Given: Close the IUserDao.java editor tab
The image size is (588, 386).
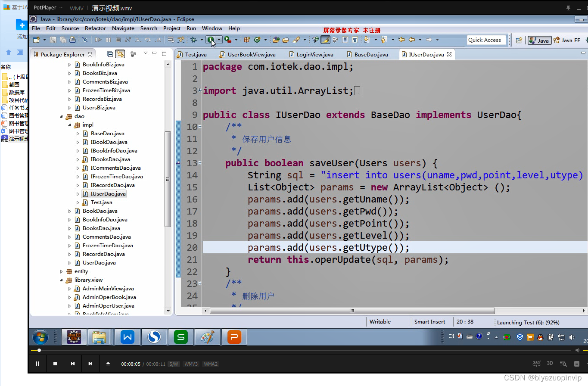Looking at the screenshot, I should pos(449,54).
